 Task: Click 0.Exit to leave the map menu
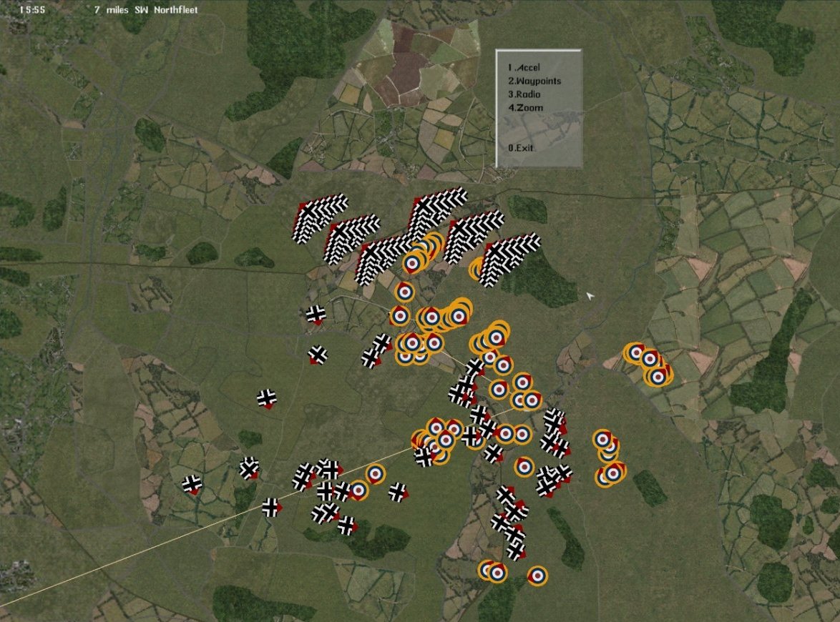click(x=521, y=148)
